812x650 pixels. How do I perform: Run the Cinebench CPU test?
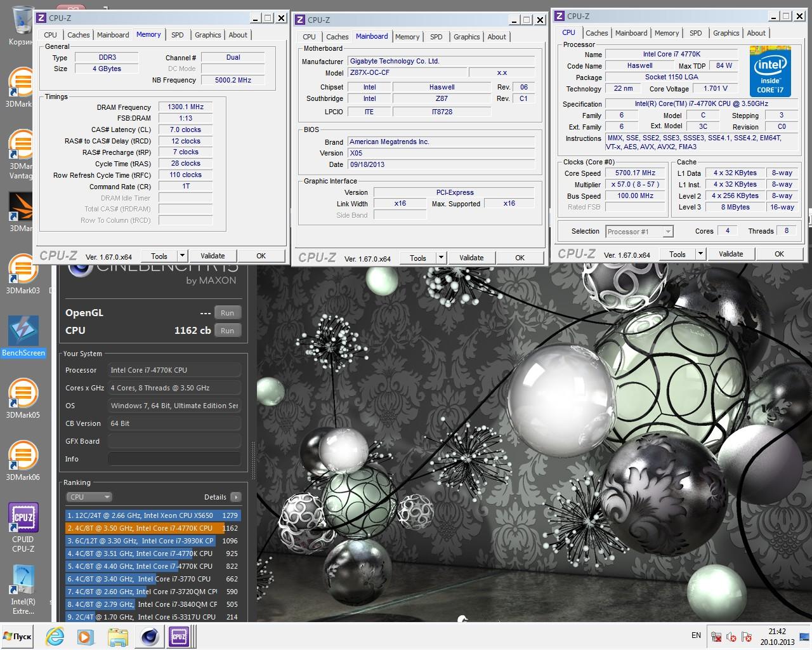click(227, 331)
